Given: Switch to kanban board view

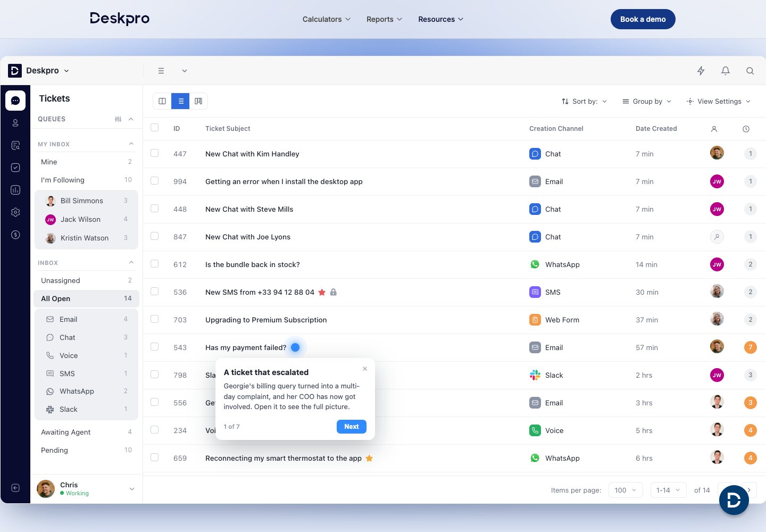Looking at the screenshot, I should (x=198, y=101).
